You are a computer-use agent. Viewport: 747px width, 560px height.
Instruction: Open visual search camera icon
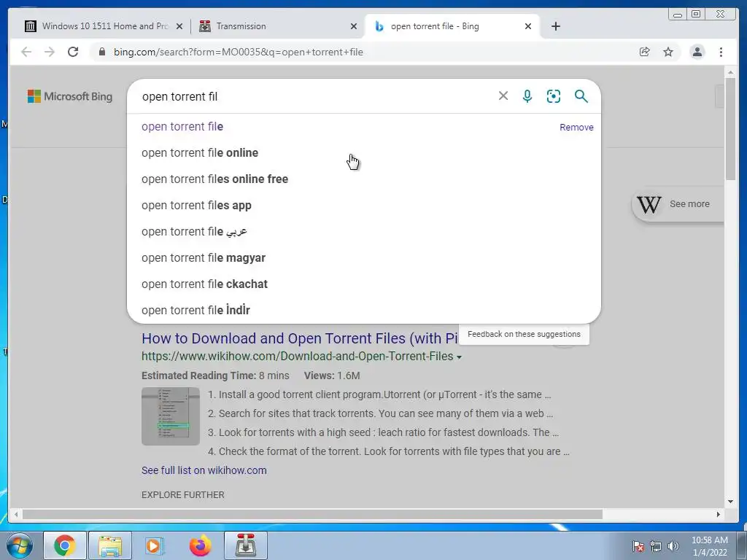(554, 96)
